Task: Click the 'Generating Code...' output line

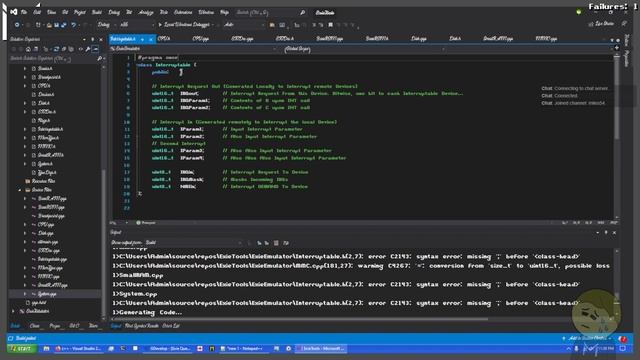Action: [x=147, y=313]
